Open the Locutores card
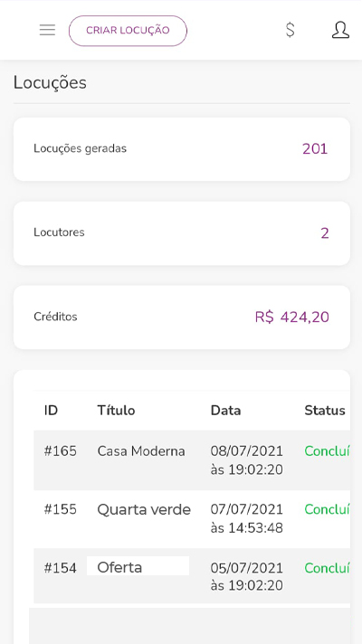362x644 pixels. [x=182, y=233]
